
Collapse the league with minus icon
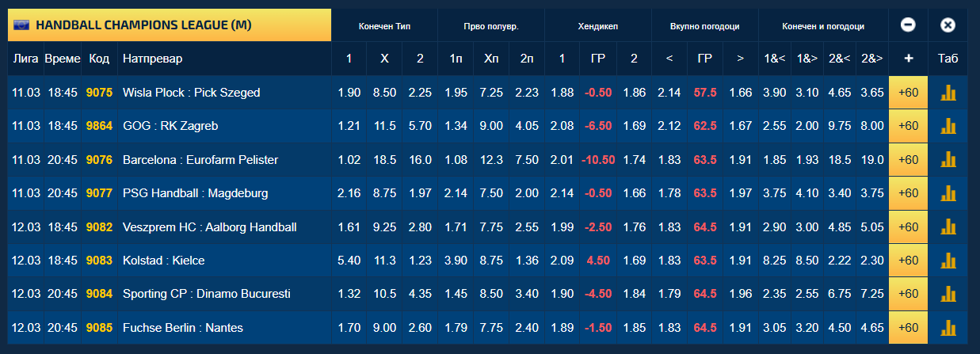click(908, 25)
